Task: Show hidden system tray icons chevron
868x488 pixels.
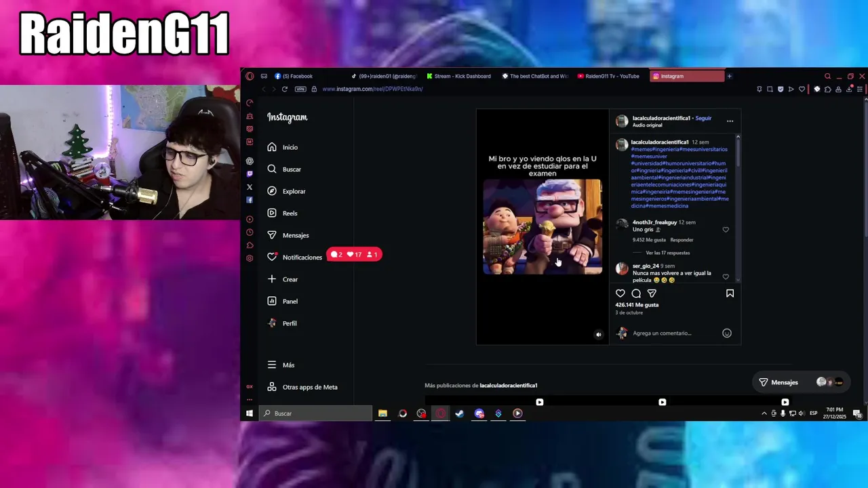Action: (764, 413)
